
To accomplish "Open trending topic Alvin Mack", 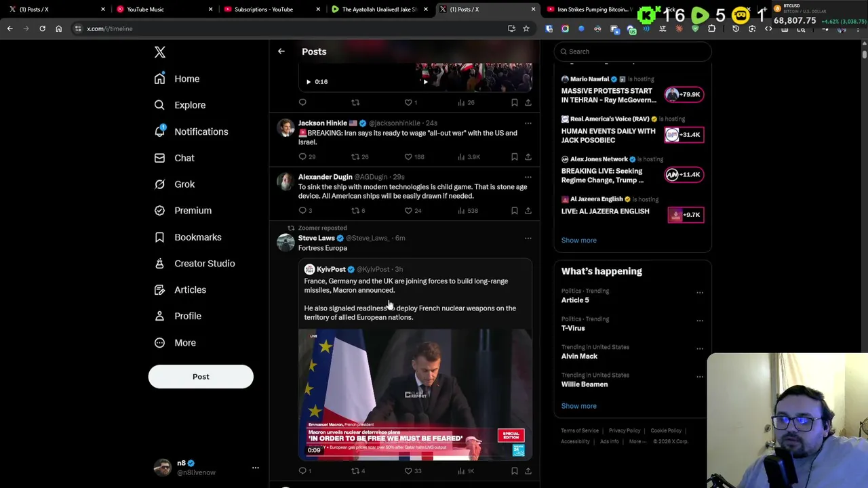I will (x=579, y=356).
